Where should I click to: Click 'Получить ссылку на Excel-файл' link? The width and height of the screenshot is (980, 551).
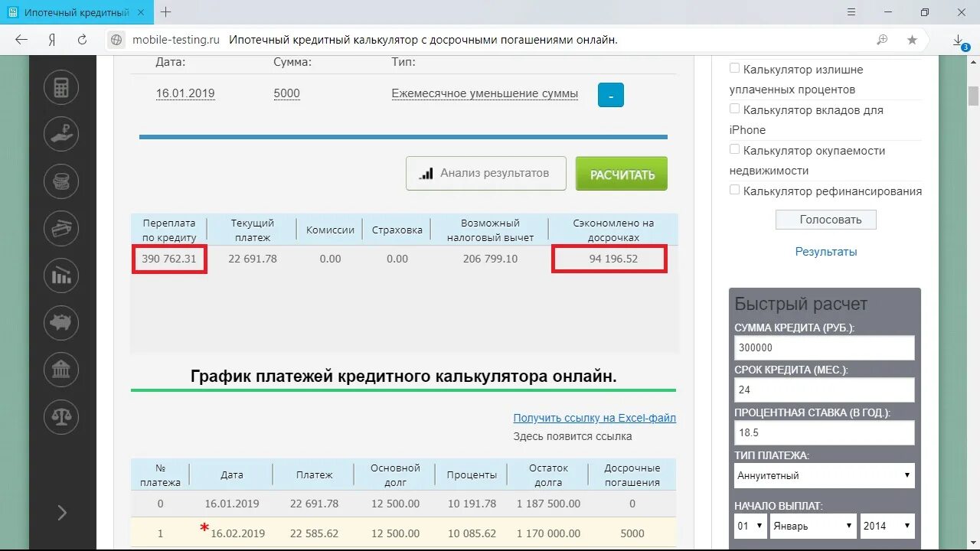point(594,418)
